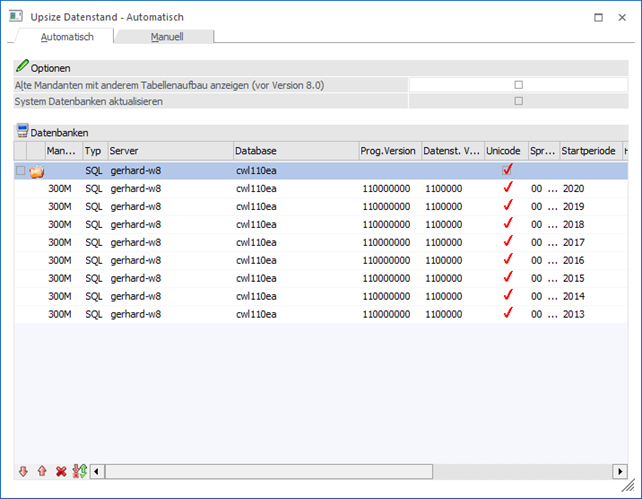Select the Automatisch tab
The image size is (642, 499).
point(67,37)
